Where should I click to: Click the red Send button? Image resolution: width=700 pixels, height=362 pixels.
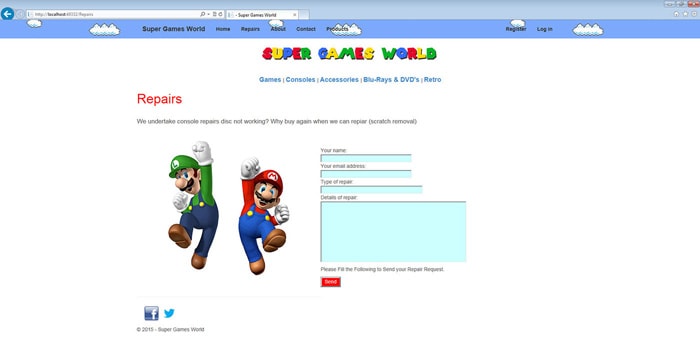click(x=330, y=282)
